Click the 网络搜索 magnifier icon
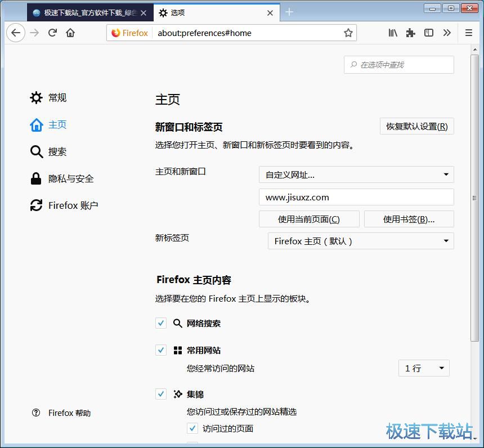The width and height of the screenshot is (484, 448). (177, 323)
